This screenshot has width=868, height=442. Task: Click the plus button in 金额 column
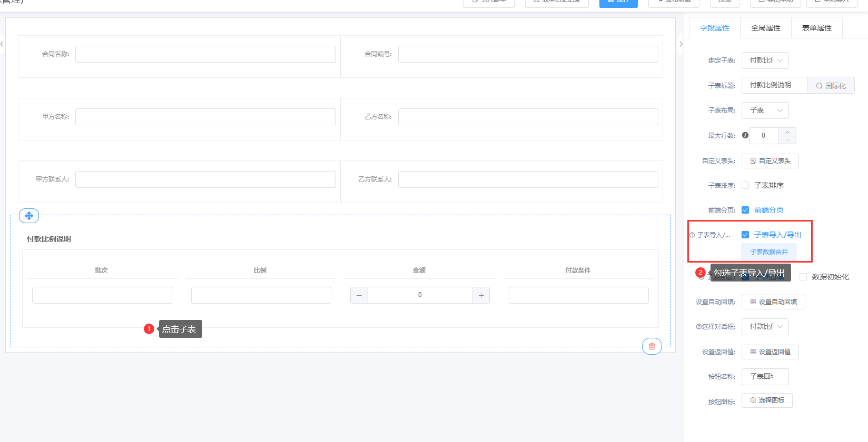click(x=481, y=295)
